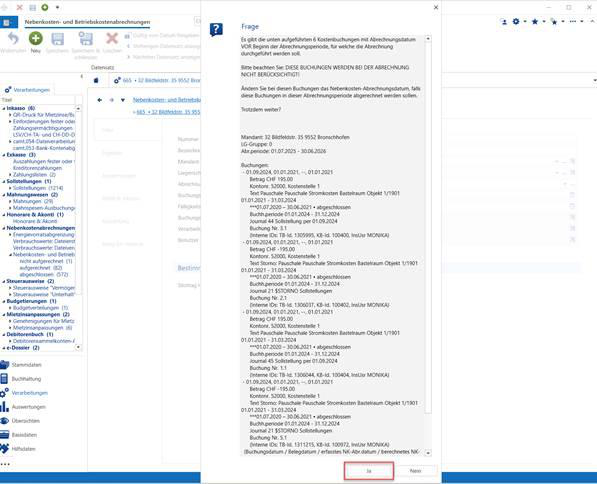This screenshot has height=484, width=597.
Task: Open the settings gear icon at top right
Action: (x=516, y=22)
